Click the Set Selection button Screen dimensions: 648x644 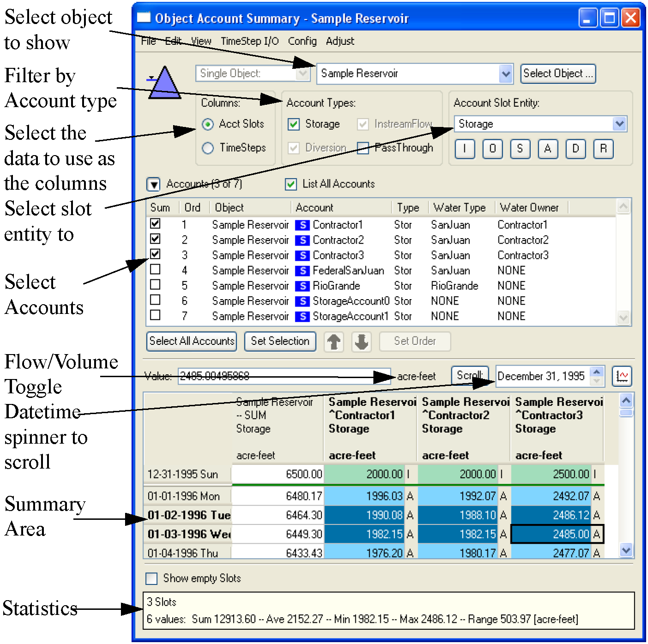tap(280, 341)
